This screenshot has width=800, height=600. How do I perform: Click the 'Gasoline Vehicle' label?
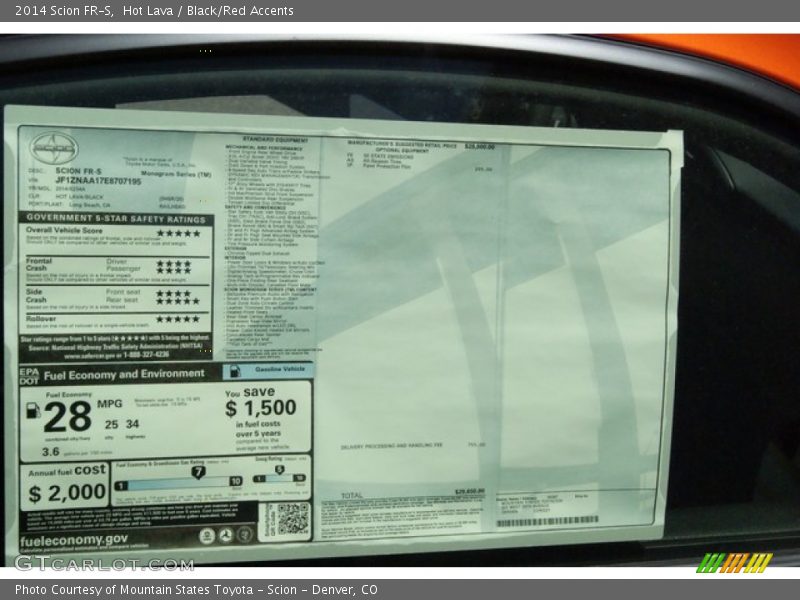(280, 369)
